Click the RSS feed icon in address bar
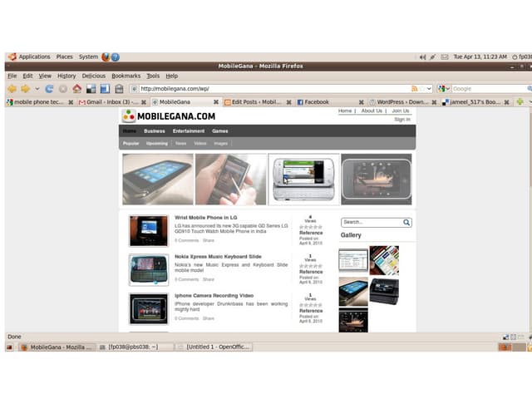532x399 pixels. coord(414,88)
